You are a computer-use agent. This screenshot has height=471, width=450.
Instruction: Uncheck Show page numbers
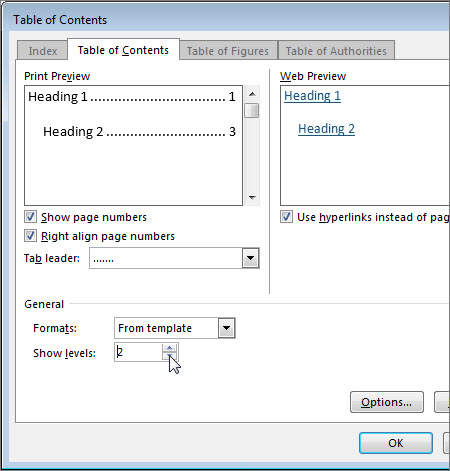30,217
